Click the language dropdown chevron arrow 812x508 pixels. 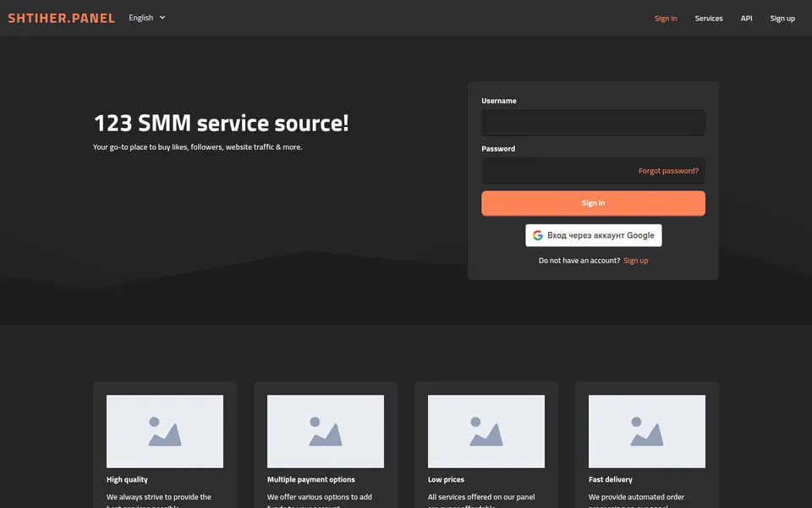click(162, 18)
